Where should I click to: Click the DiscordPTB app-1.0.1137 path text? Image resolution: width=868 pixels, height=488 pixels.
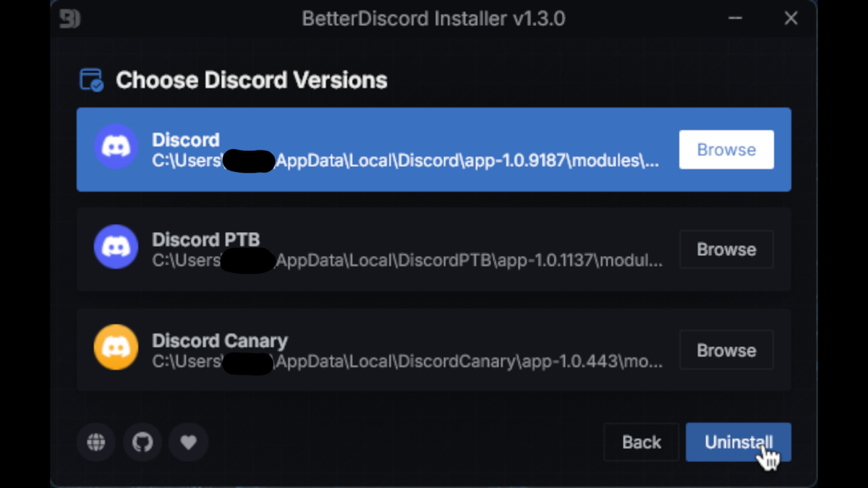[x=407, y=260]
